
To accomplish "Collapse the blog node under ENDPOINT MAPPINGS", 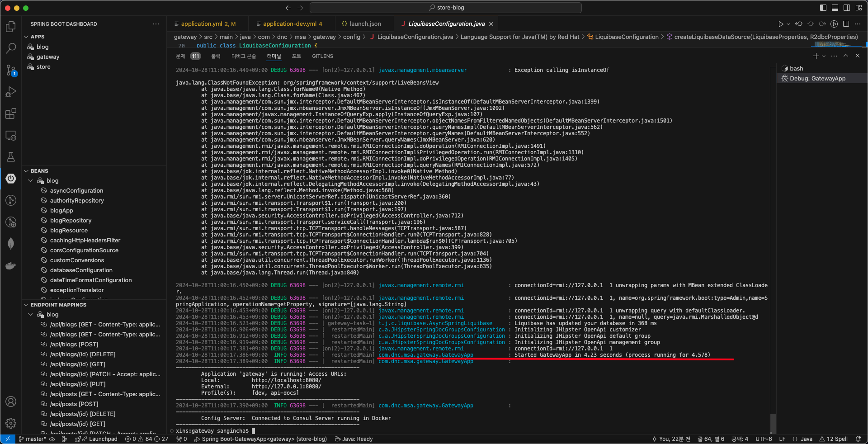I will 30,315.
